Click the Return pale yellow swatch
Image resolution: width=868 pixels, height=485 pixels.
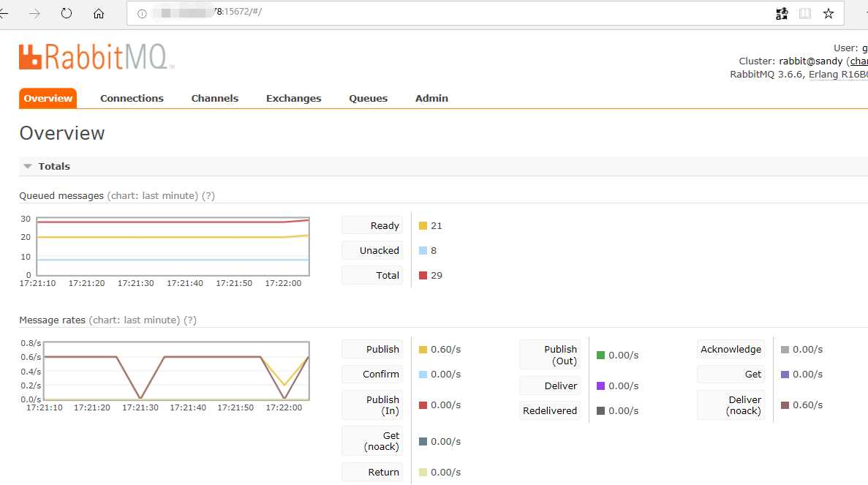point(423,473)
